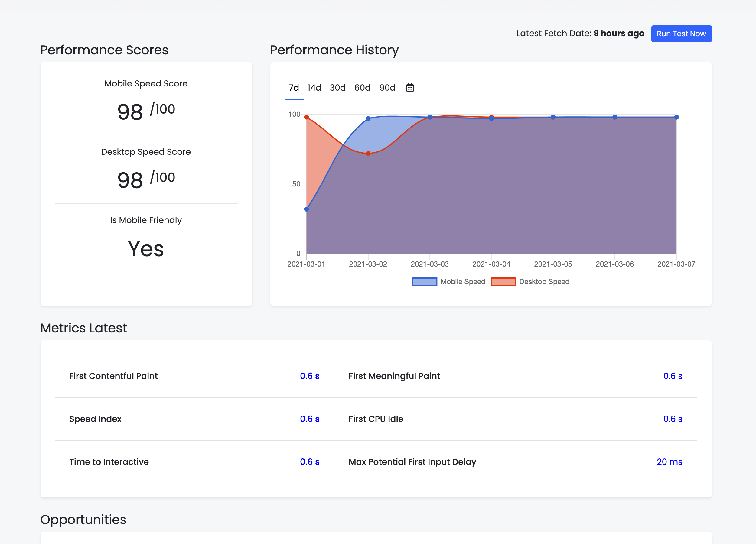Switch to the 30d history tab
Screen dimensions: 756x544
coord(337,88)
